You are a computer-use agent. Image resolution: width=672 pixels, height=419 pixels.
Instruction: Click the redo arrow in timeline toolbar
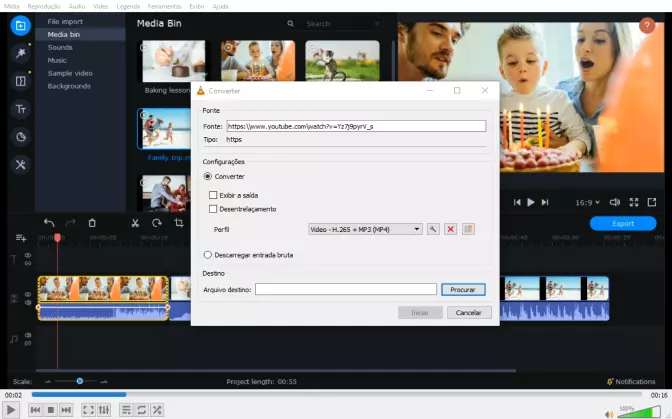[x=70, y=223]
